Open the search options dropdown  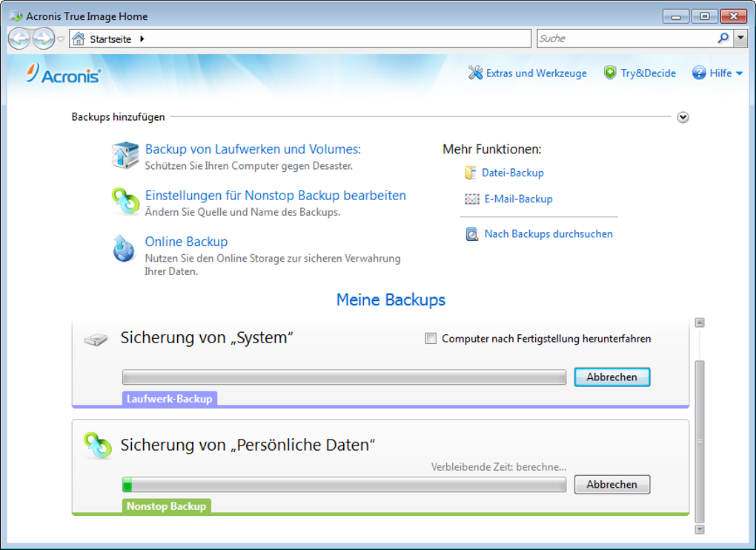pyautogui.click(x=740, y=39)
